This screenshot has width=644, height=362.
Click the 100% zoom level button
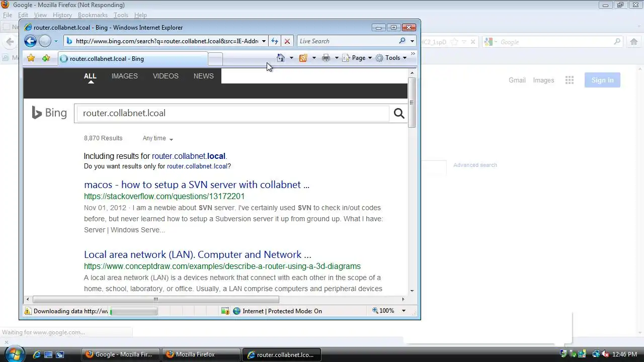click(x=383, y=311)
